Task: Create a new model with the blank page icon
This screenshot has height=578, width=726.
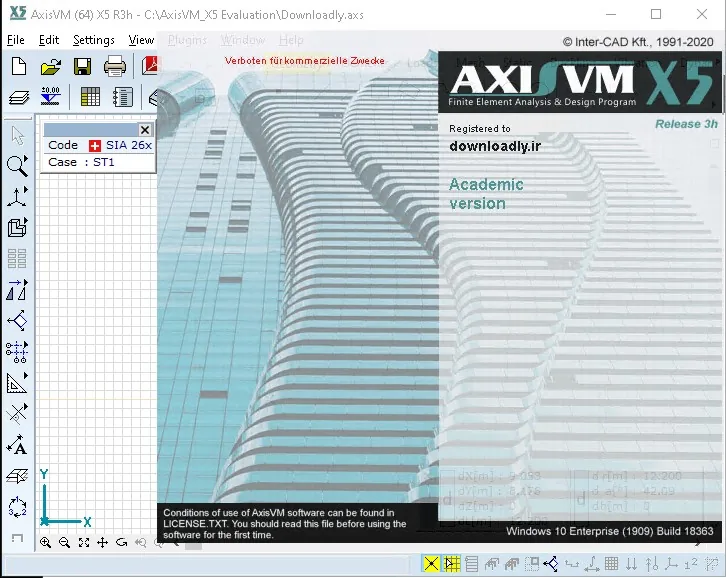Action: (x=19, y=66)
